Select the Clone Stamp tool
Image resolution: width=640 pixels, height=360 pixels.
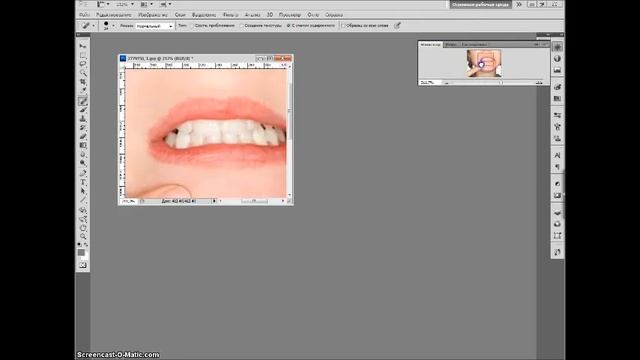pyautogui.click(x=83, y=119)
